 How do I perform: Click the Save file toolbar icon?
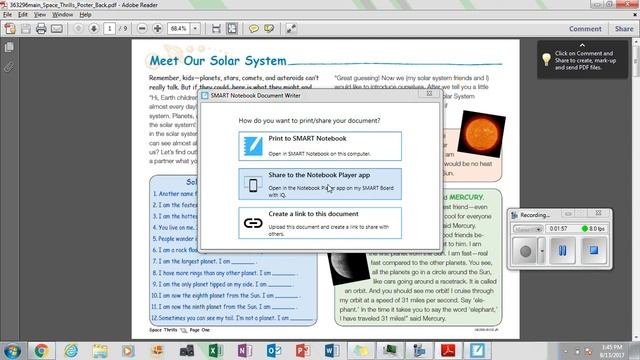[26, 29]
